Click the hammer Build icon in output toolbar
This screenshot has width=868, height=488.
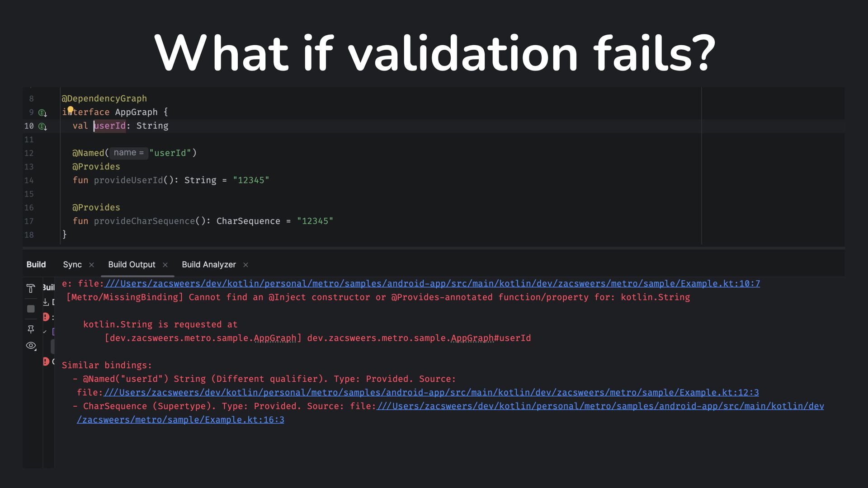click(x=31, y=288)
